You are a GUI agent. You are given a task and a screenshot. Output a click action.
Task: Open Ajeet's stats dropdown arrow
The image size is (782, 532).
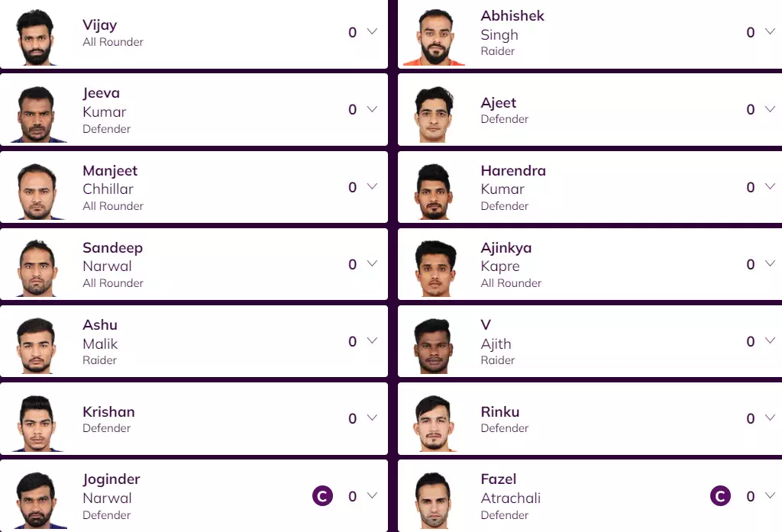[769, 109]
